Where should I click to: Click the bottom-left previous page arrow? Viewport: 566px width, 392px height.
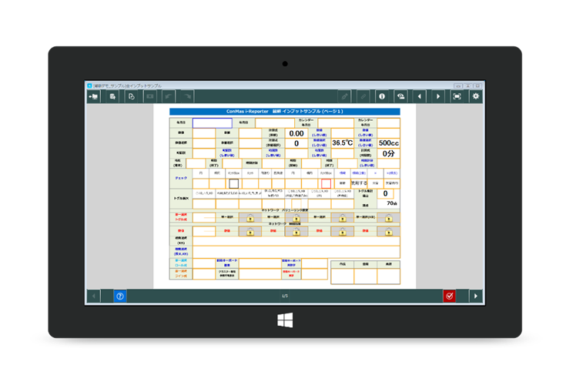tap(93, 296)
